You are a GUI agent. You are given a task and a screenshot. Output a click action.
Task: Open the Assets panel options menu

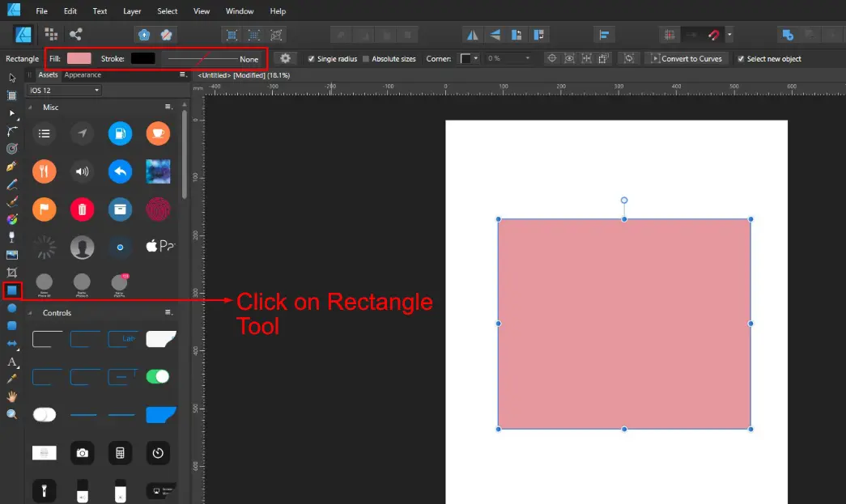pyautogui.click(x=183, y=75)
